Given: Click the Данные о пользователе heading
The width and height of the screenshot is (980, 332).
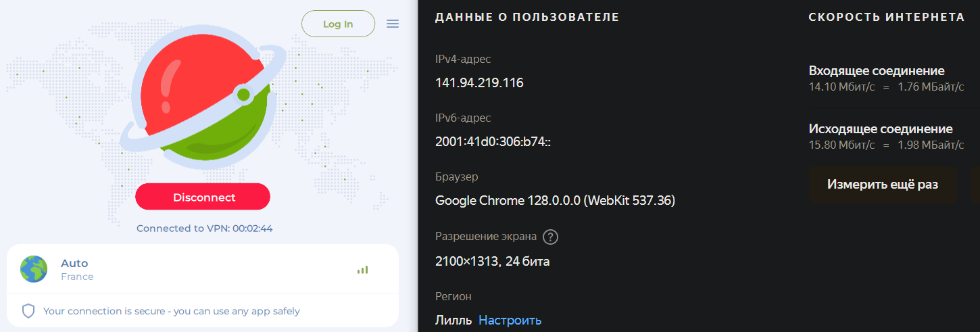Looking at the screenshot, I should click(x=527, y=17).
